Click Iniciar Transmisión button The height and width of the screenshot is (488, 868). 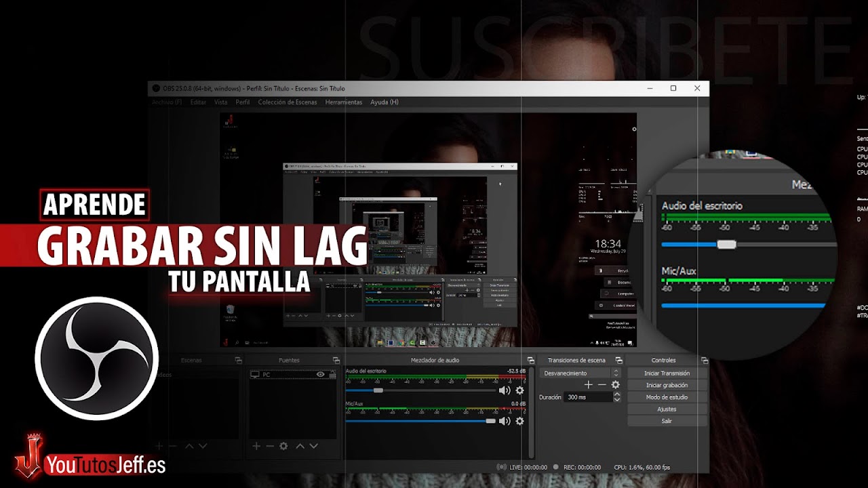(x=667, y=373)
